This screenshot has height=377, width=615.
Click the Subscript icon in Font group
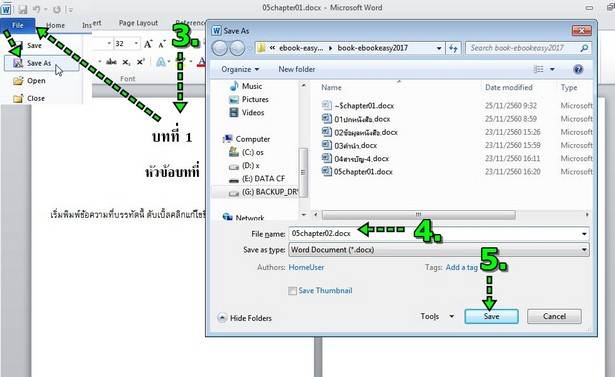[126, 62]
